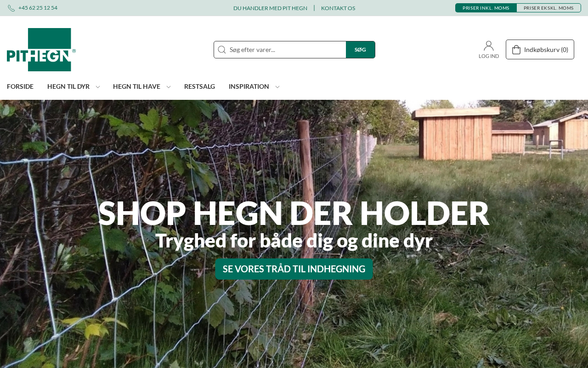Enable prices including VAT (inkl. moms)
This screenshot has height=368, width=588.
[x=486, y=8]
